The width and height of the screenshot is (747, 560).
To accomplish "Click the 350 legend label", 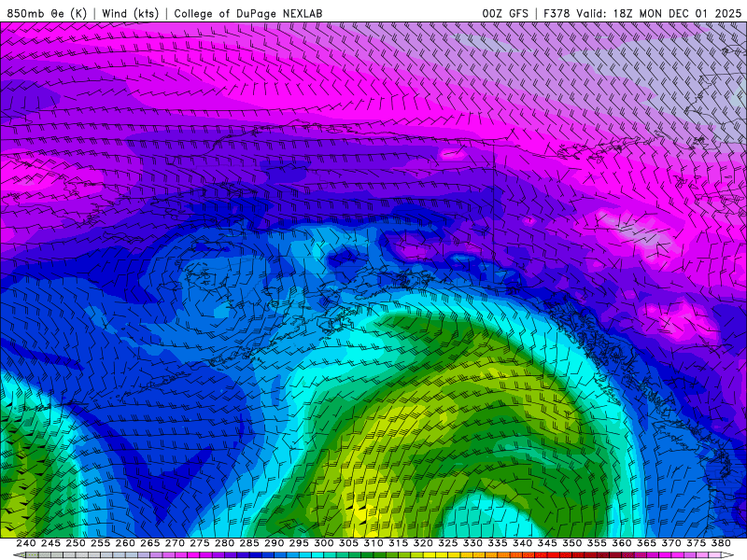I will coord(571,543).
